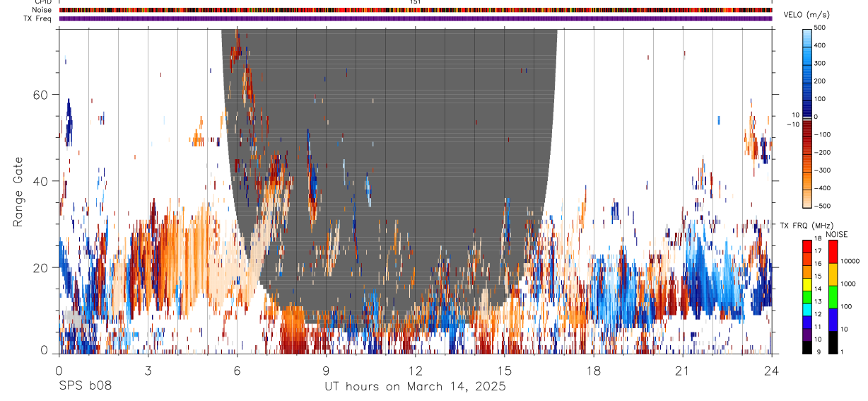
Task: Click the noise color scale bar
Action: point(833,296)
